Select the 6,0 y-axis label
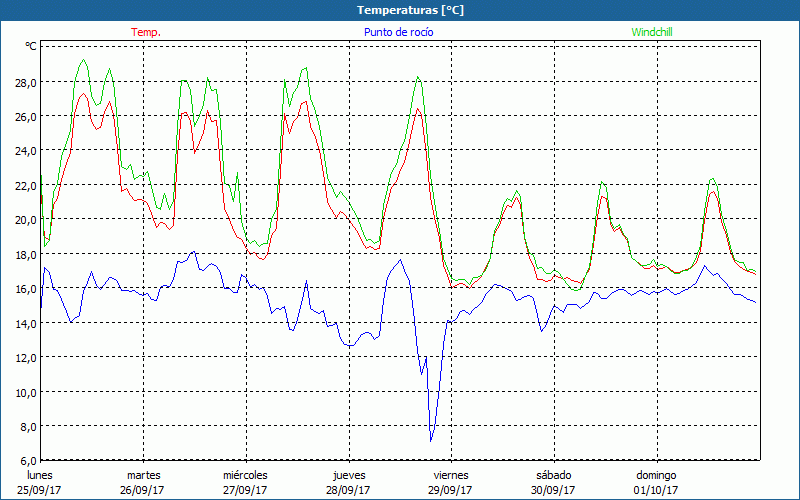This screenshot has width=800, height=500. tap(26, 461)
